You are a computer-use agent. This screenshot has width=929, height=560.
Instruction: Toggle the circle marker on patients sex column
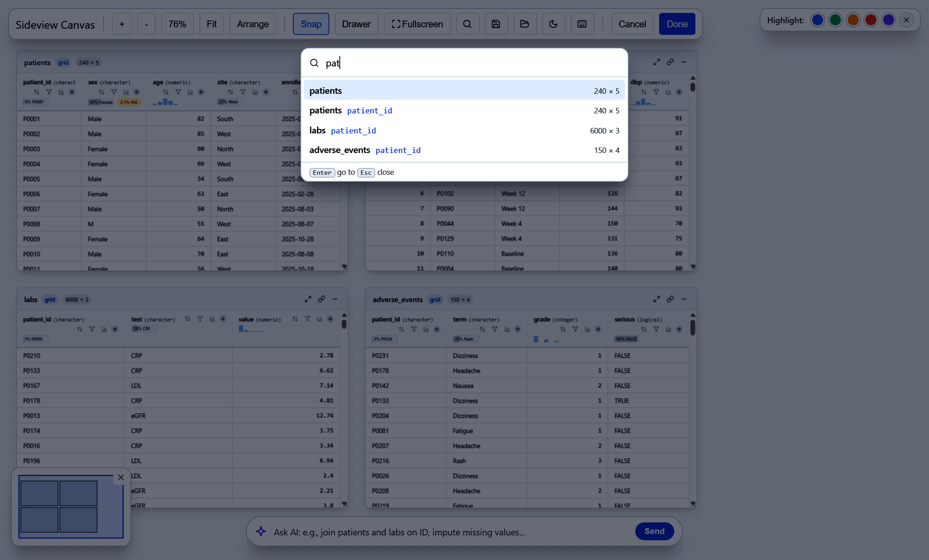(137, 92)
